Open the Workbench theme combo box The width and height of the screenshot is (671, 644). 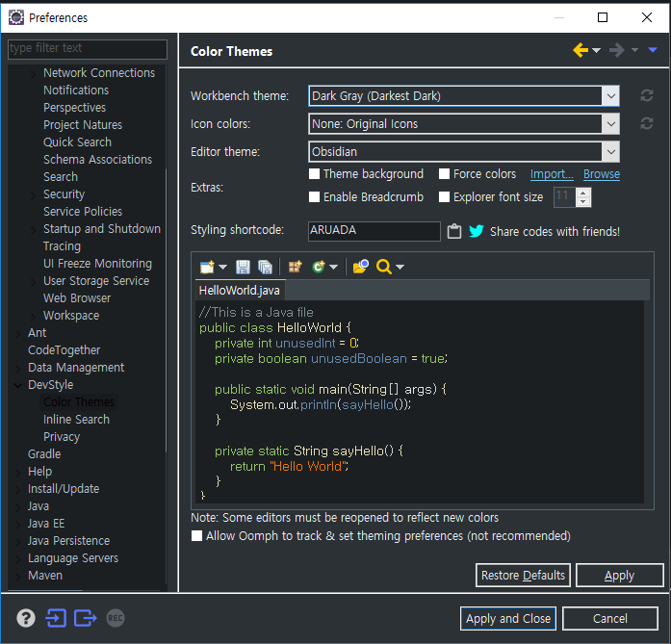click(464, 96)
